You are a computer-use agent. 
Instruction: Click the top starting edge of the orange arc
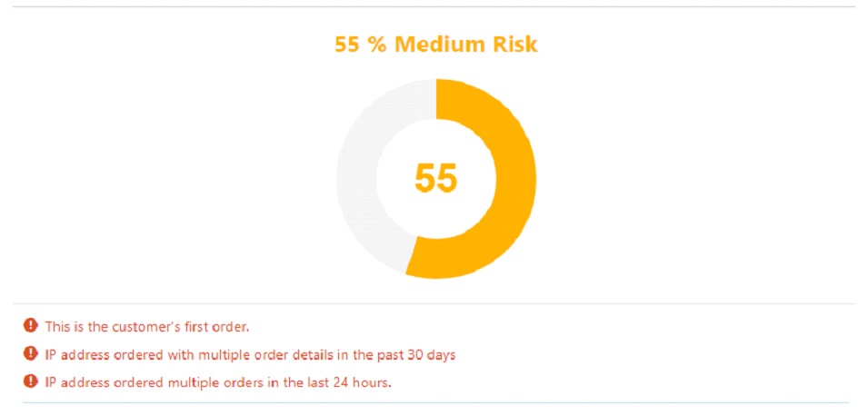tap(437, 98)
